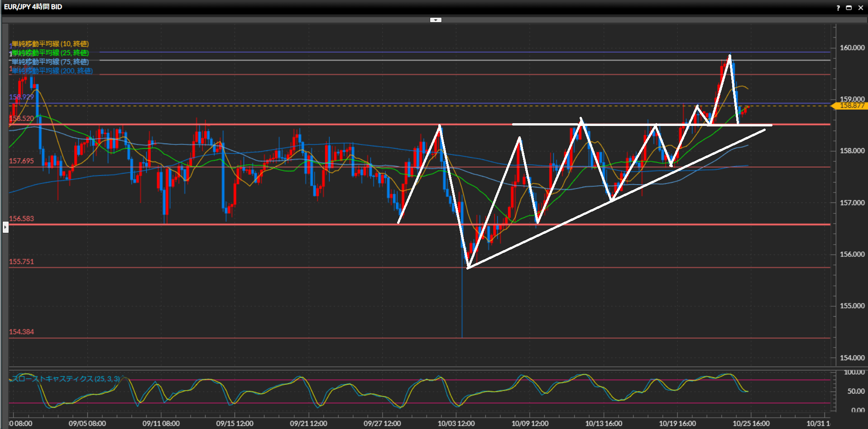Image resolution: width=868 pixels, height=429 pixels.
Task: Click the 10/03 12:00 time axis label
Action: (456, 424)
